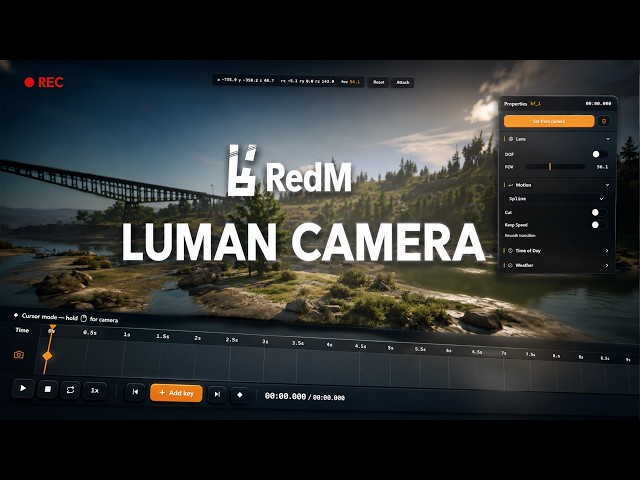Click the Motion section icon
This screenshot has width=640, height=480.
click(x=511, y=185)
